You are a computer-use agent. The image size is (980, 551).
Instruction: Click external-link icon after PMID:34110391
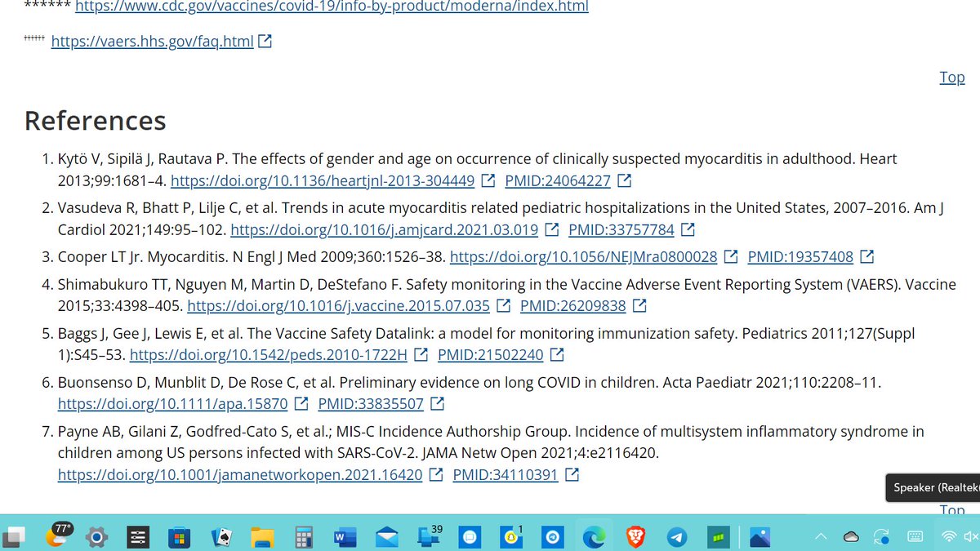[572, 474]
